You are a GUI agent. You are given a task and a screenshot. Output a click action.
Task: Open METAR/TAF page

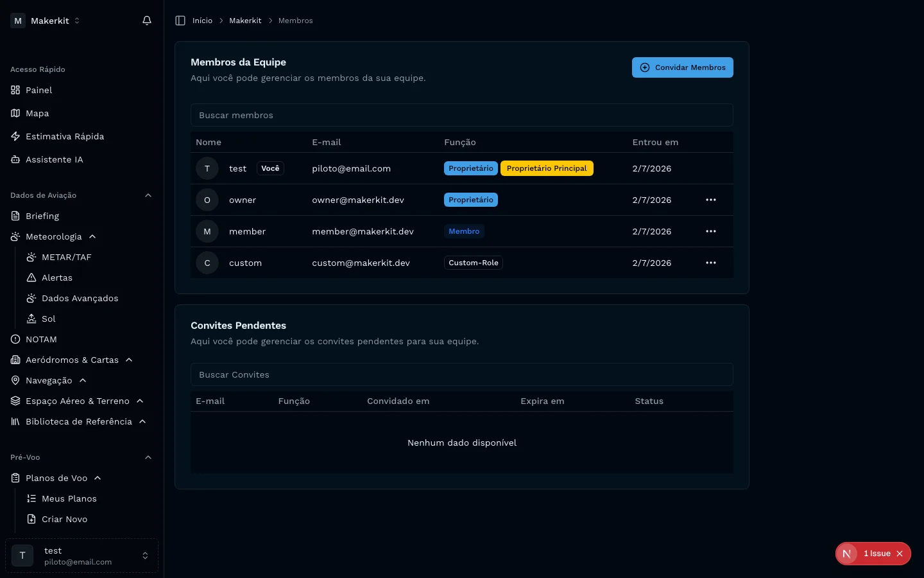click(x=66, y=257)
